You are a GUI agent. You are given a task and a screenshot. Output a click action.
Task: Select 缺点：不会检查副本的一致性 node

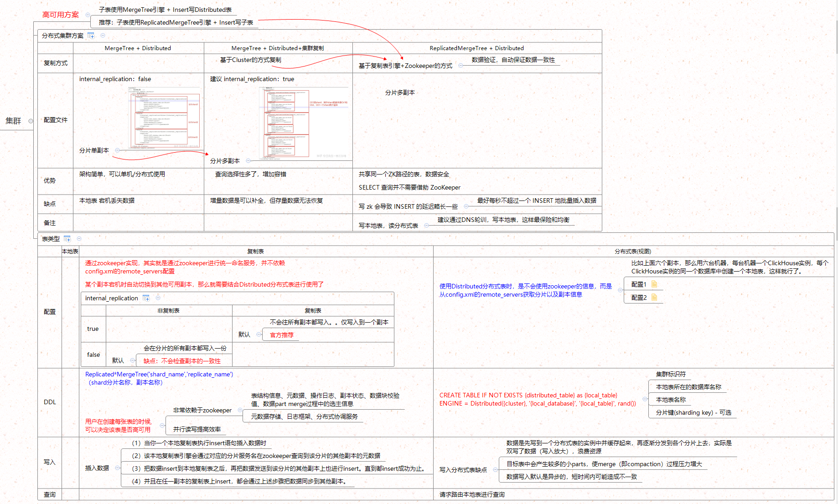(182, 361)
